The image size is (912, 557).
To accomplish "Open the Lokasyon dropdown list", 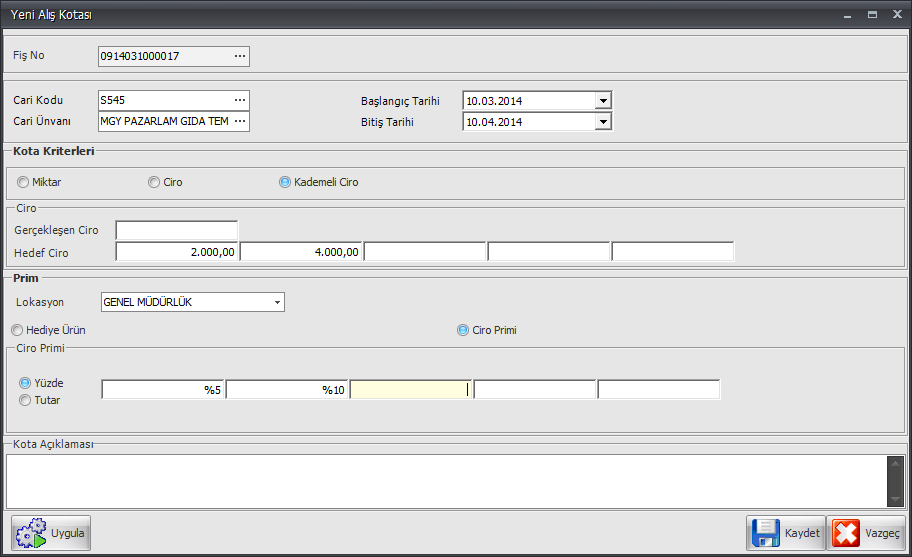I will click(277, 302).
